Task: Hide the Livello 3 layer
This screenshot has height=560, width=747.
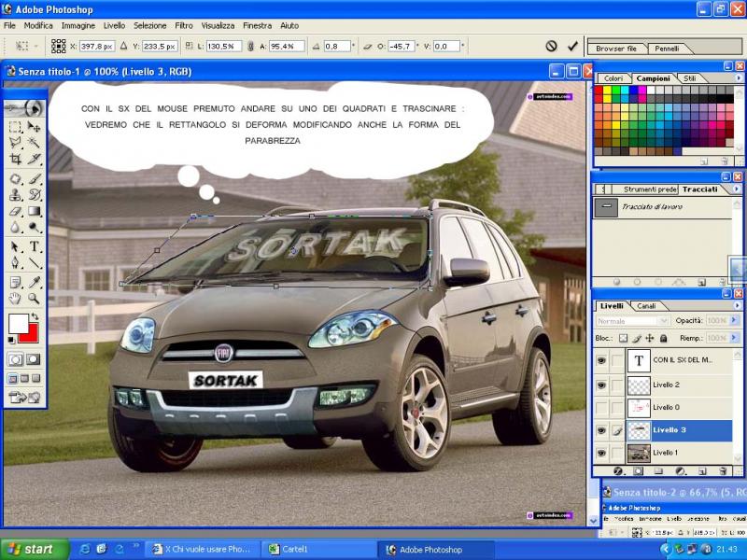Action: [601, 430]
